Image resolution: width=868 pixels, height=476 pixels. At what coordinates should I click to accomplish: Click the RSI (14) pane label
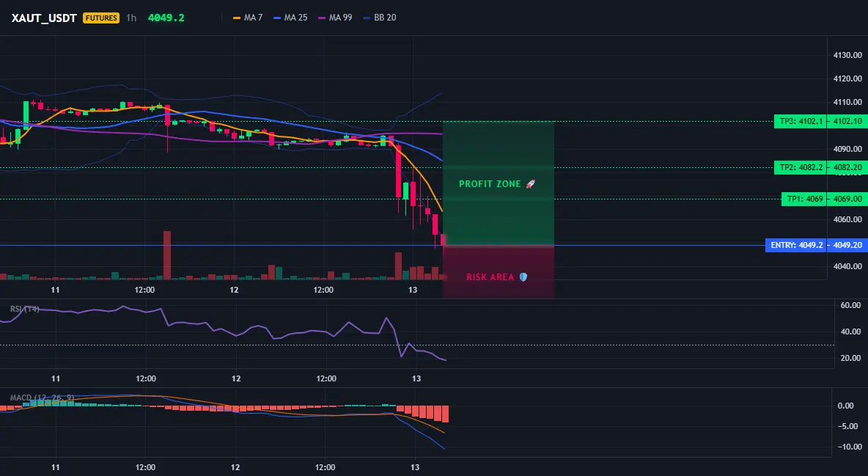point(24,309)
